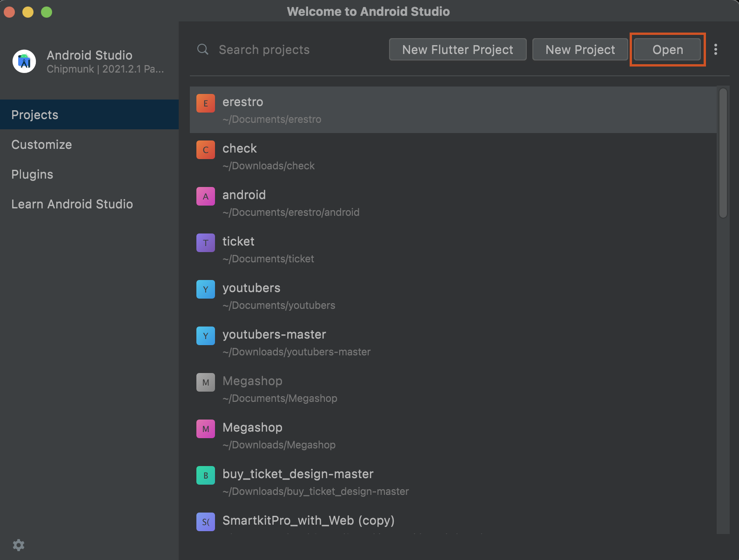The height and width of the screenshot is (560, 739).
Task: Click the projects list vertical scrollbar
Action: click(x=723, y=153)
